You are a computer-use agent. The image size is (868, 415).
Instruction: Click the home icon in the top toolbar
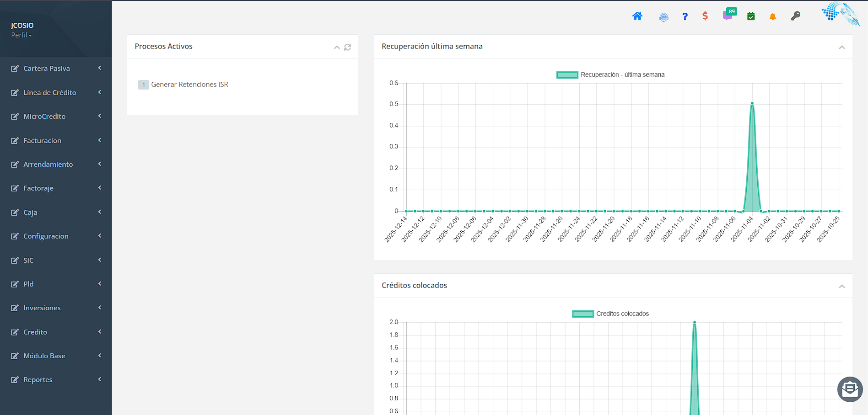tap(637, 16)
